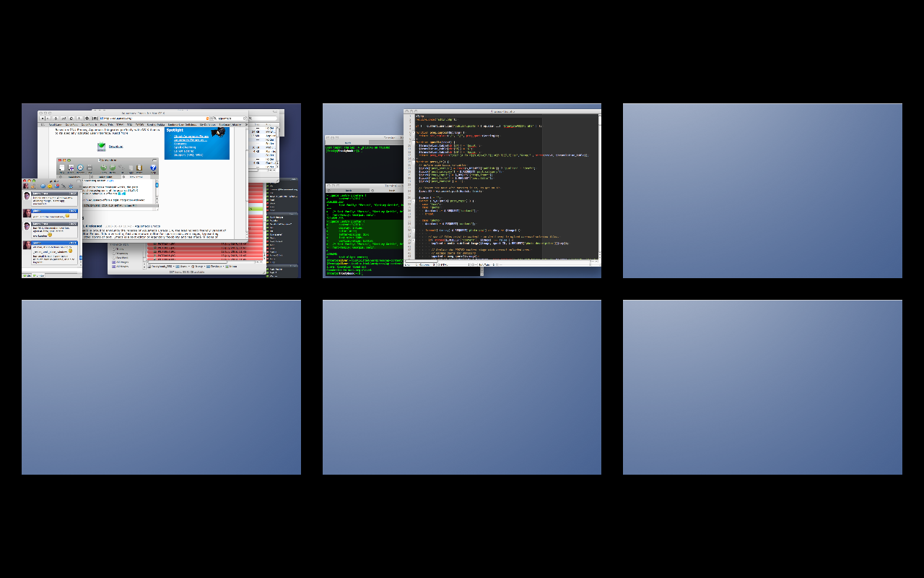Click the green Download arrow icon on the webpage
This screenshot has width=924, height=578.
click(x=101, y=147)
